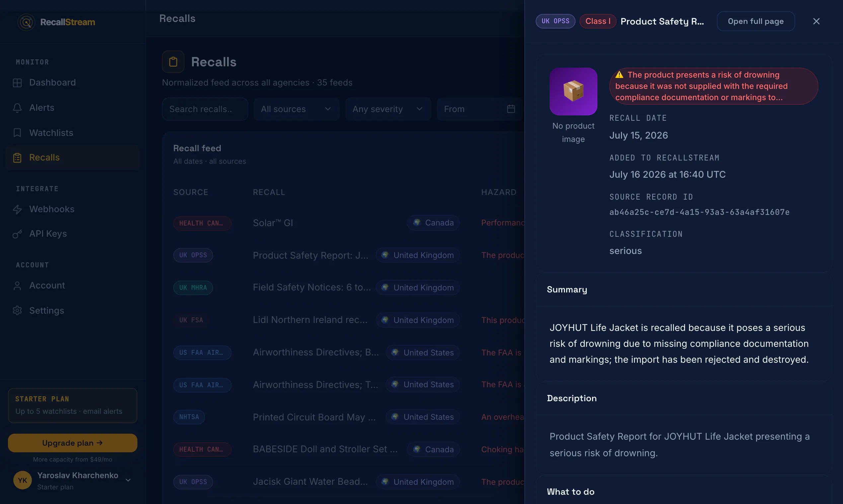Click the package box product image placeholder

click(x=573, y=92)
